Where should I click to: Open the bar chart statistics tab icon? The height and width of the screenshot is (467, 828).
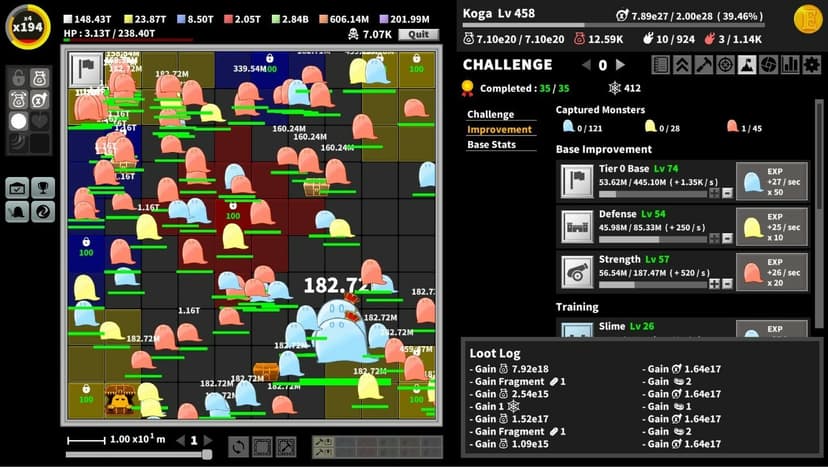791,65
